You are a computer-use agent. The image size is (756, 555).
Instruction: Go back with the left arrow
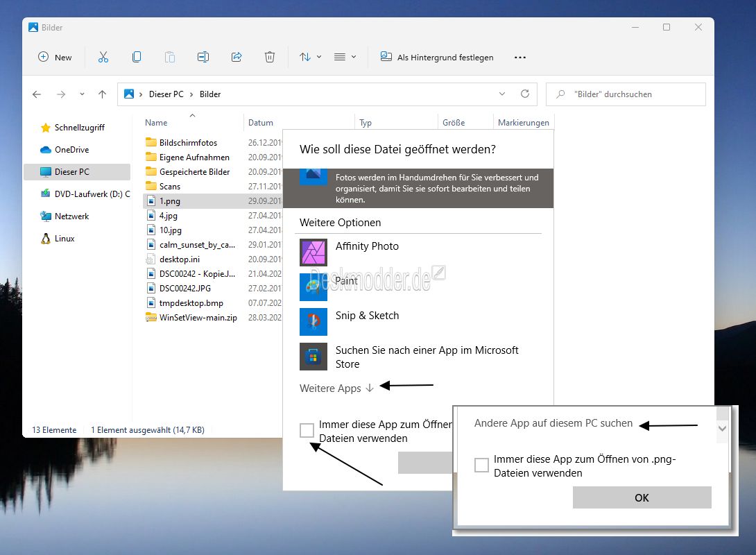(37, 94)
